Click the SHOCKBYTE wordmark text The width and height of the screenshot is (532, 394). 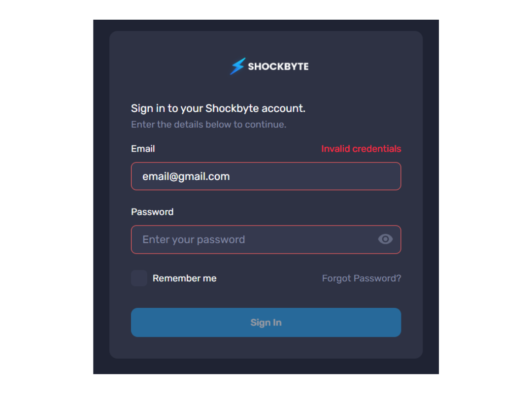[x=278, y=66]
